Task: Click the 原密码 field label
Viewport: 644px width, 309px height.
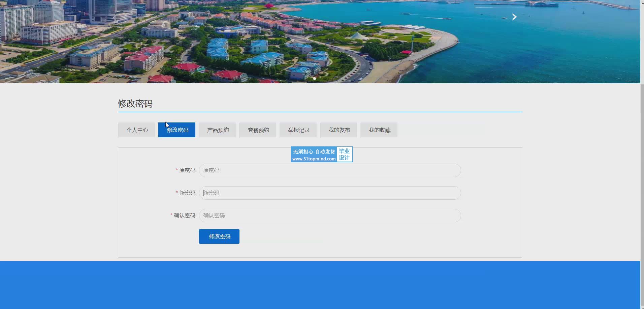Action: click(187, 170)
